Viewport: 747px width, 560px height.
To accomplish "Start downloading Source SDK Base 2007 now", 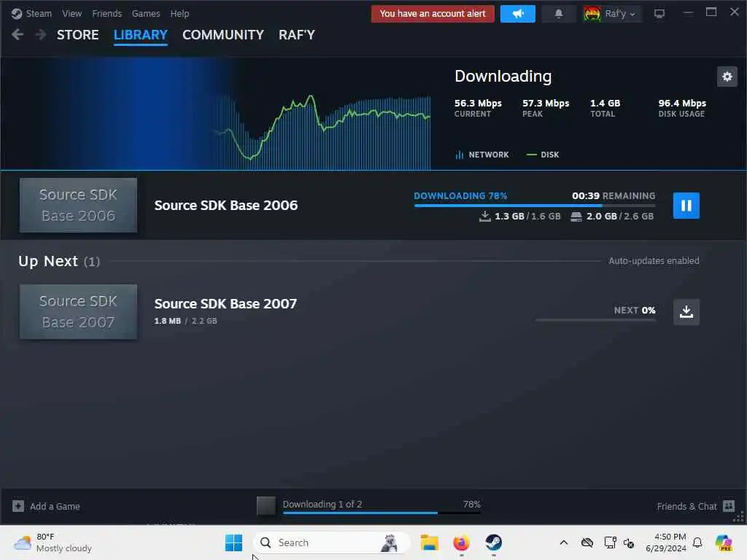I will tap(686, 312).
